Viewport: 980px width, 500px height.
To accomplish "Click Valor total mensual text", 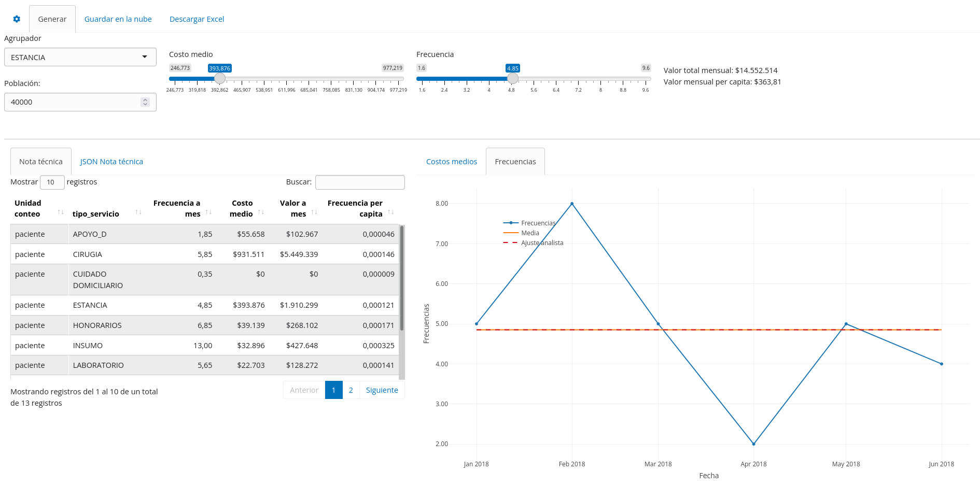I will pos(721,70).
